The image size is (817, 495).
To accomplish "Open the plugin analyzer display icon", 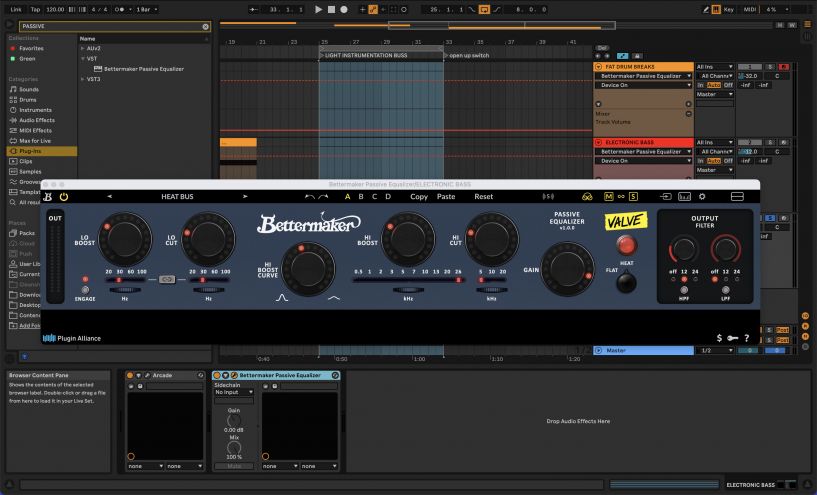I will click(x=684, y=196).
